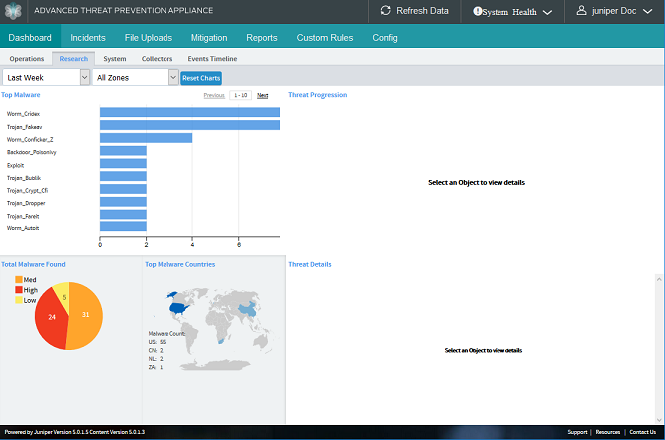The width and height of the screenshot is (665, 440).
Task: Open the All Zones filter dropdown
Action: pos(135,77)
